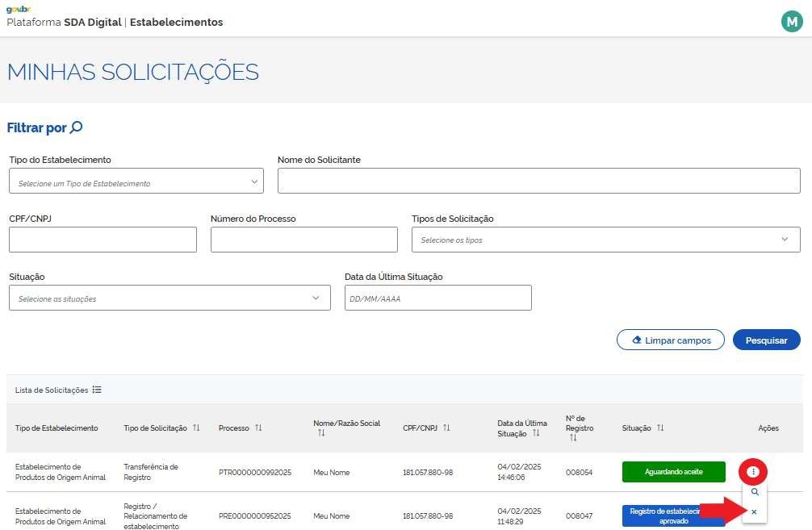This screenshot has height=530, width=812.
Task: Click the magnifier view option in actions popup
Action: click(x=754, y=491)
